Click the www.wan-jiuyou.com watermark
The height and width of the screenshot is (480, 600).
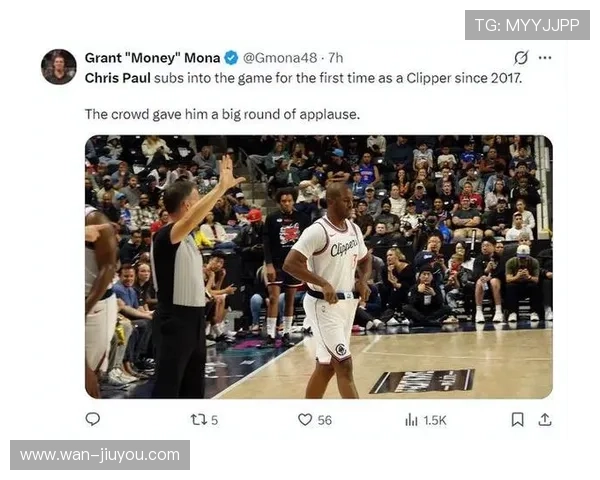(x=100, y=455)
